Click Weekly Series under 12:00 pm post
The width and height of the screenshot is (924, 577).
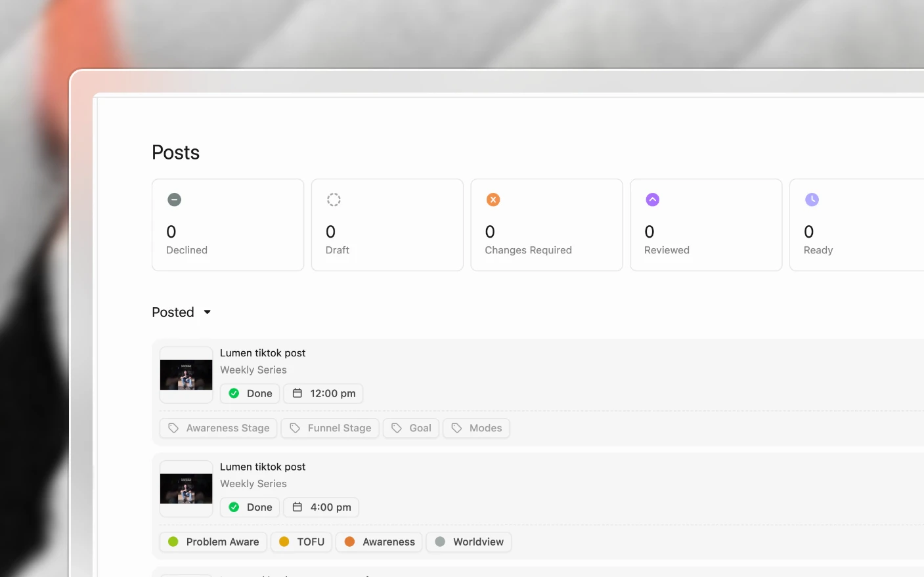253,370
